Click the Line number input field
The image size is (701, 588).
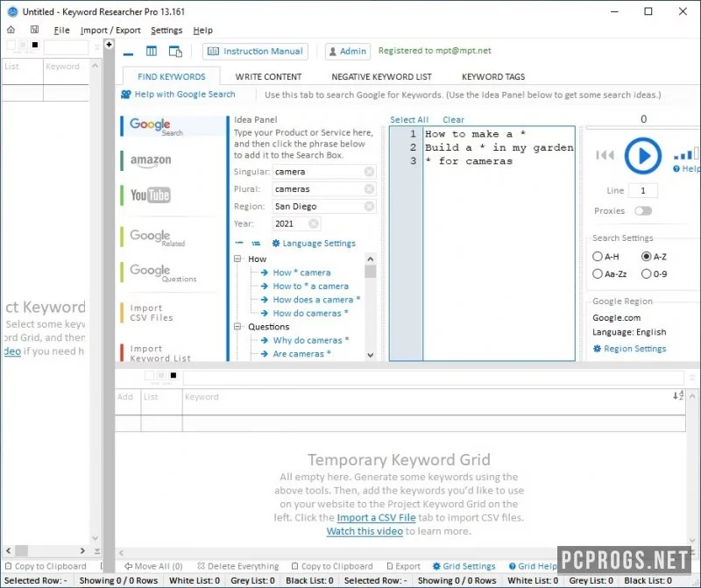[643, 190]
